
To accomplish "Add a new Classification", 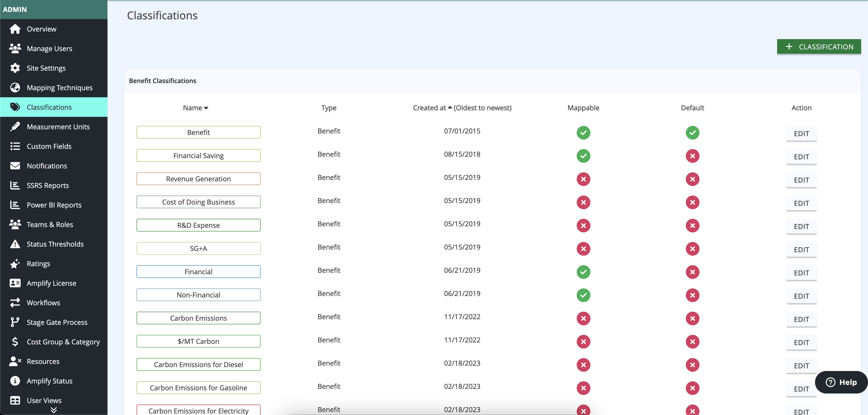I will coord(819,47).
